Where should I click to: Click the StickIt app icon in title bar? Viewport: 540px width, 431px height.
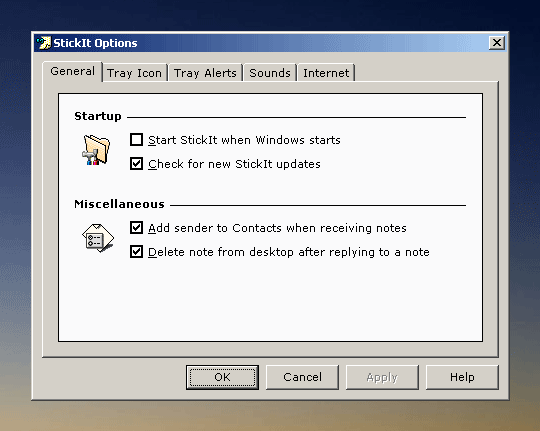[x=43, y=43]
